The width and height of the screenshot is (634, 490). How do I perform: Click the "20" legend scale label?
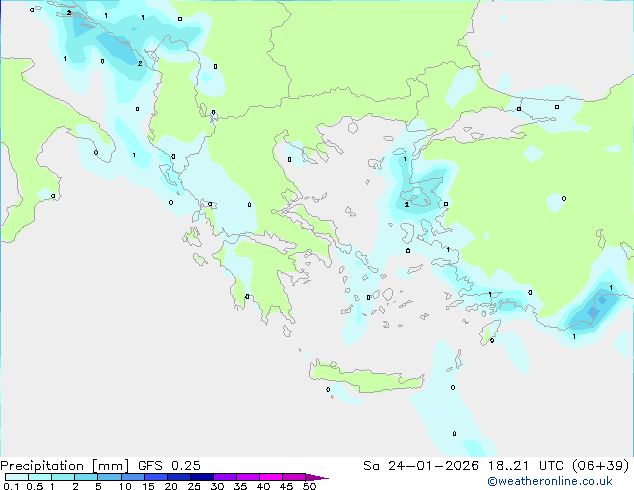[171, 486]
